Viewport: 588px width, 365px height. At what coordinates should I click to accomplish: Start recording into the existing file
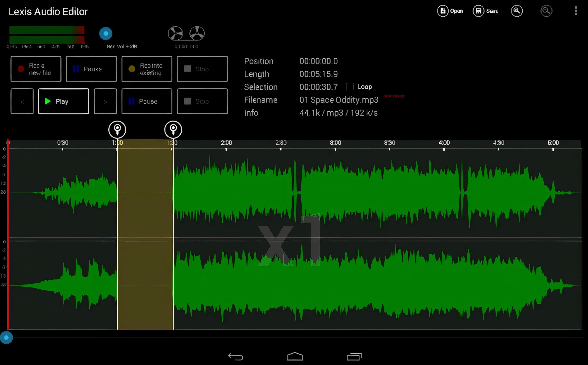point(147,69)
